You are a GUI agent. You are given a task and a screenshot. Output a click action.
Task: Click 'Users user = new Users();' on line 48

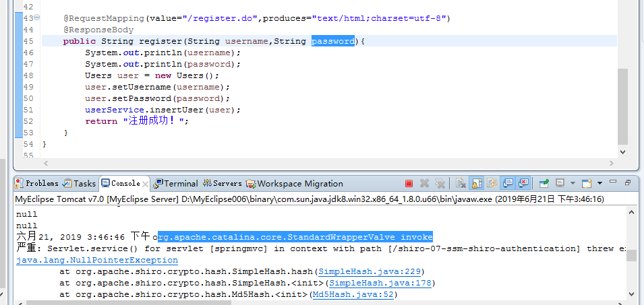152,75
